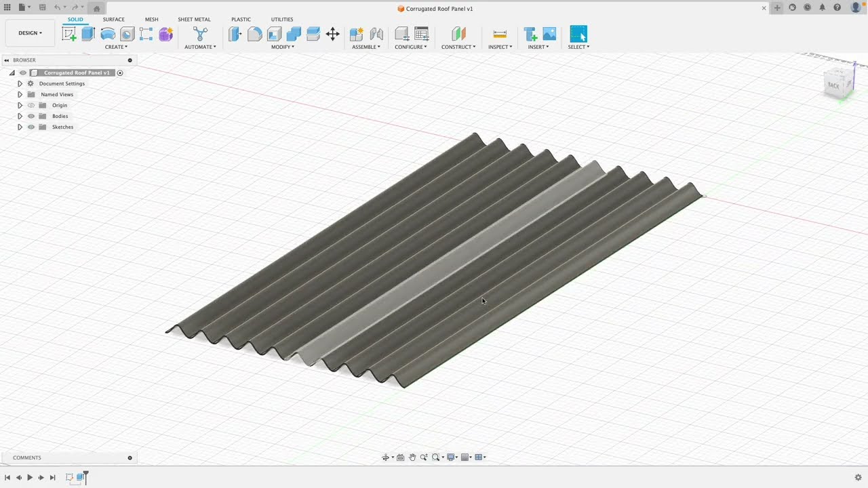
Task: Hide the Sketches folder
Action: pyautogui.click(x=31, y=127)
